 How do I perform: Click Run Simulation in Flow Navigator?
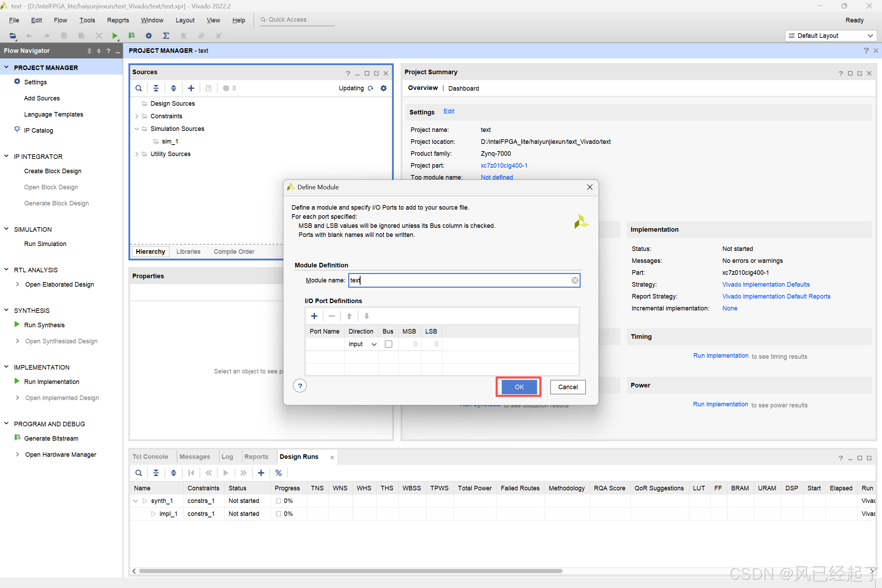coord(45,244)
